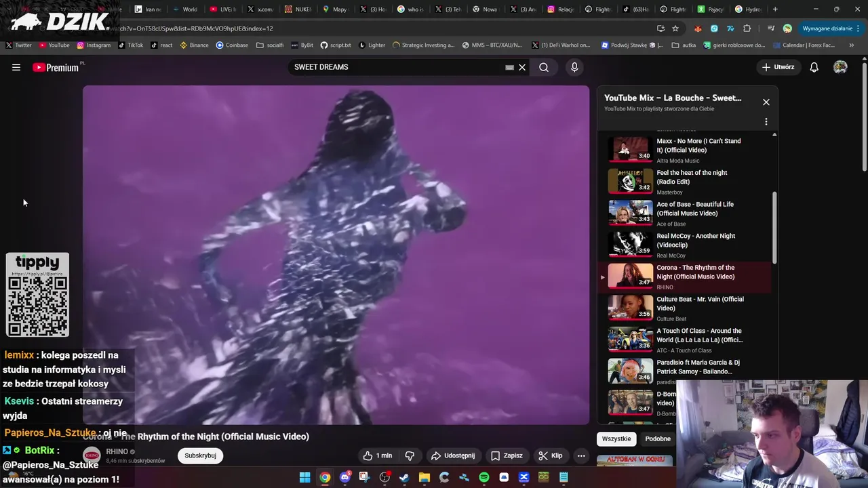
Task: Select the Podobne filter chip
Action: point(658,439)
